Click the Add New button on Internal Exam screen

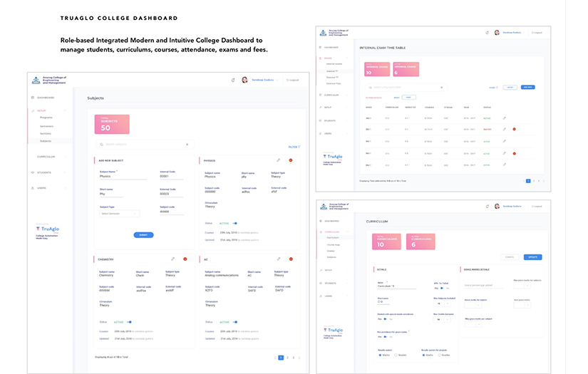[527, 88]
